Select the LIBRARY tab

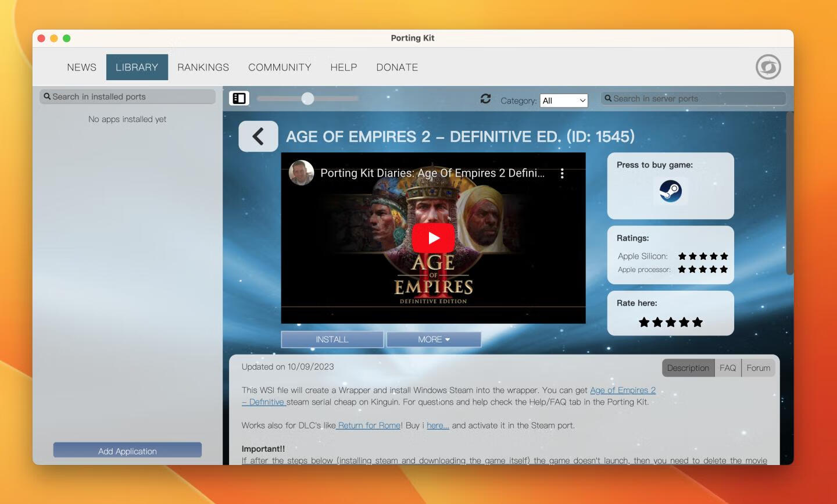(x=137, y=67)
